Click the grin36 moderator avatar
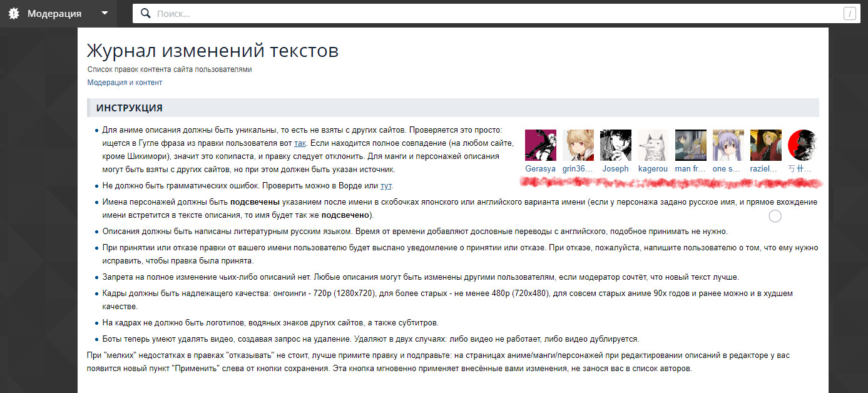Viewport: 868px width, 393px height. point(578,145)
